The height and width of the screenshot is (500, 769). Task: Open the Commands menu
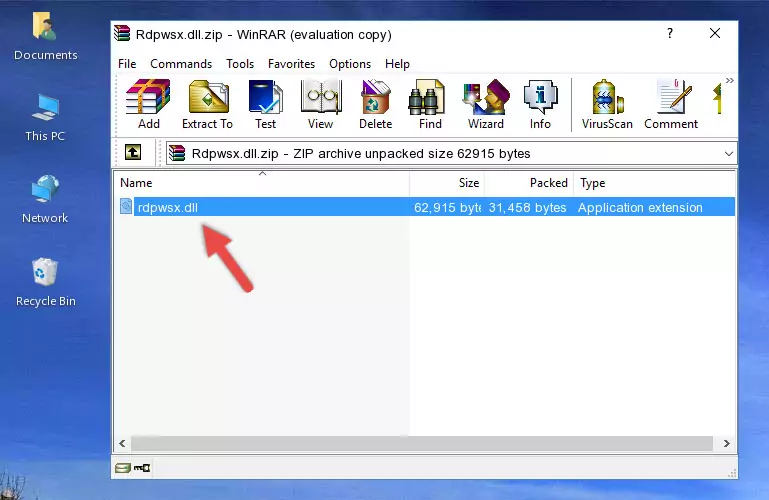pos(181,64)
